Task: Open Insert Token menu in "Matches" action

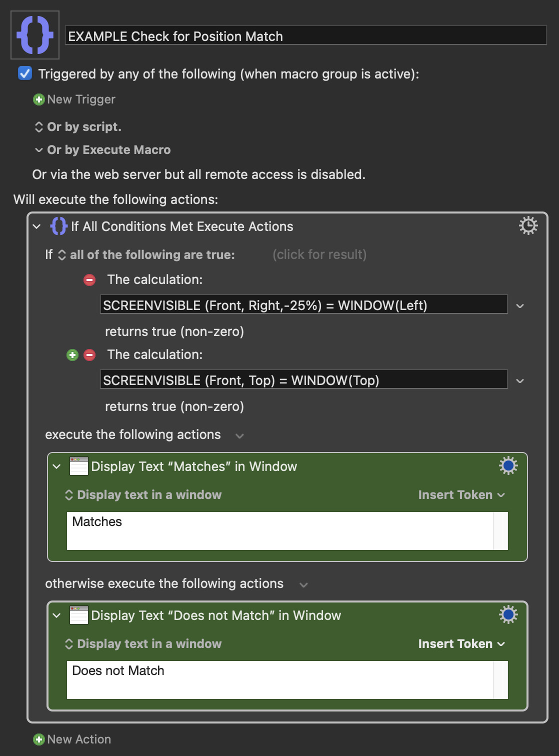Action: tap(461, 494)
